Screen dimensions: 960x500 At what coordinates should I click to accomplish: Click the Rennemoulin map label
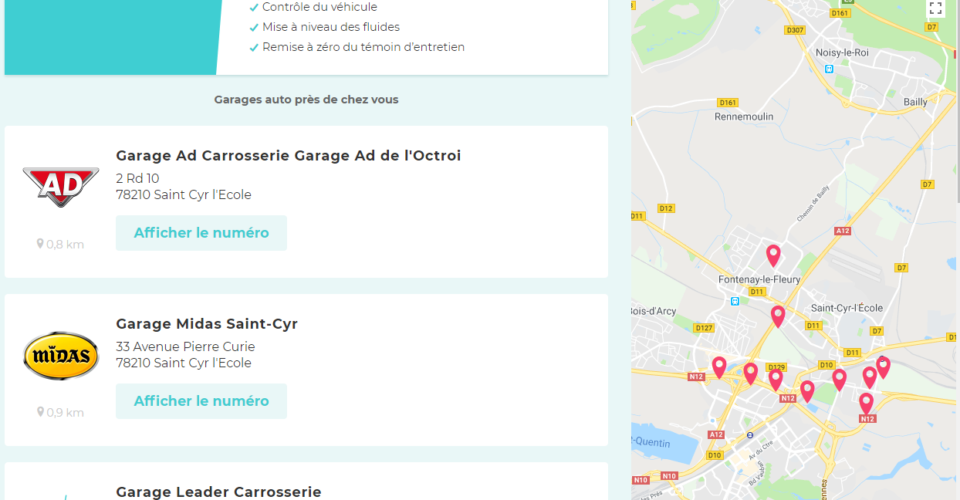coord(744,116)
